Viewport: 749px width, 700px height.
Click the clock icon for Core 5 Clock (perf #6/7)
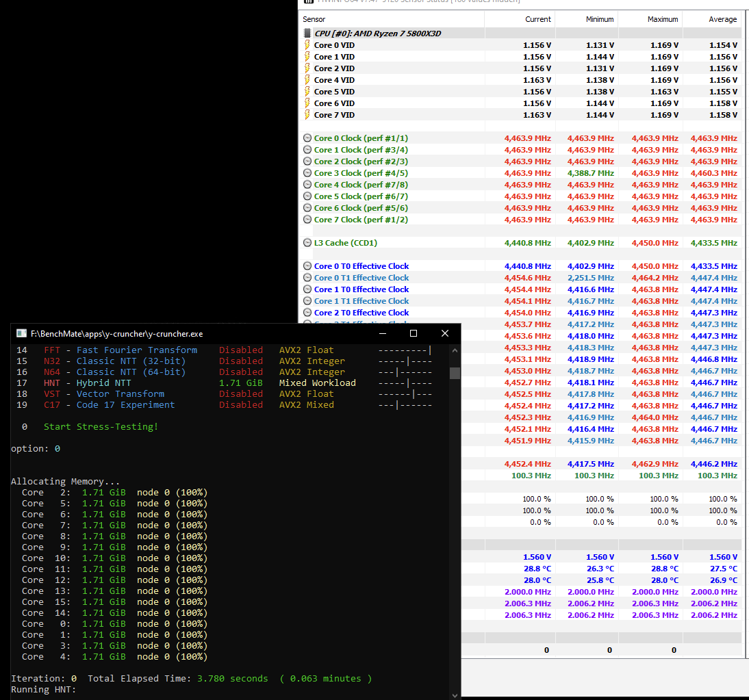click(307, 196)
